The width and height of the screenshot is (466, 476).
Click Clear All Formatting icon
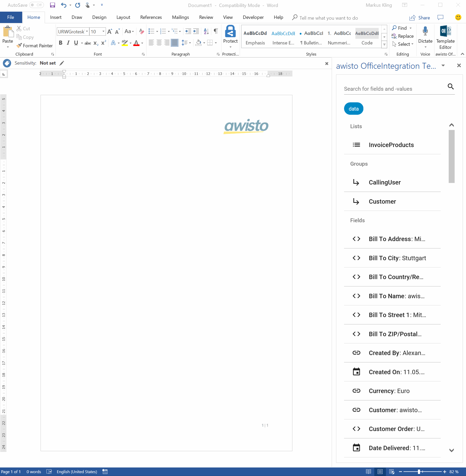click(x=141, y=32)
